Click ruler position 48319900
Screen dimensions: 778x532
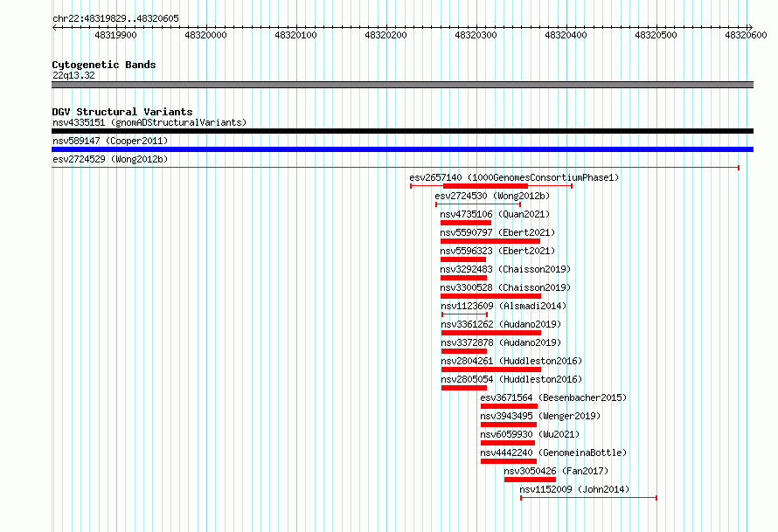(x=115, y=35)
